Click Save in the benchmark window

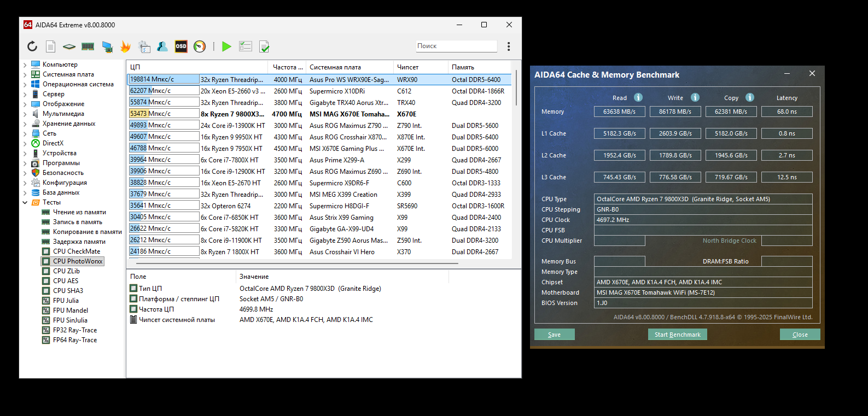(554, 335)
